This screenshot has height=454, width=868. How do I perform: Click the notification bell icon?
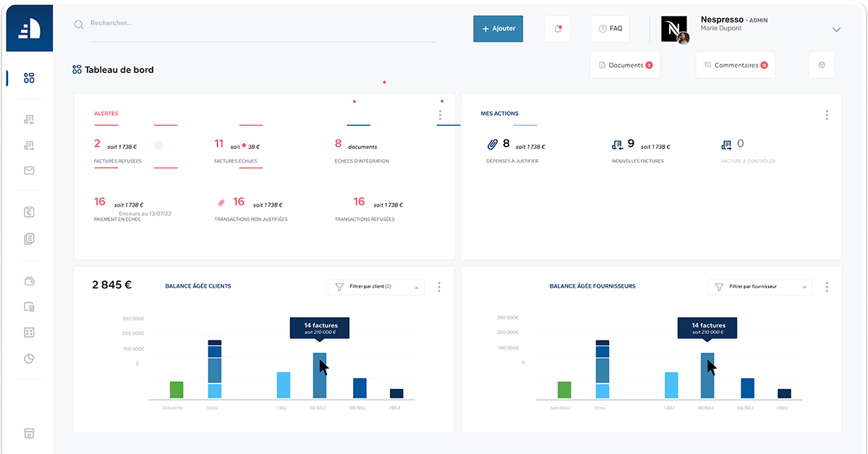click(558, 28)
